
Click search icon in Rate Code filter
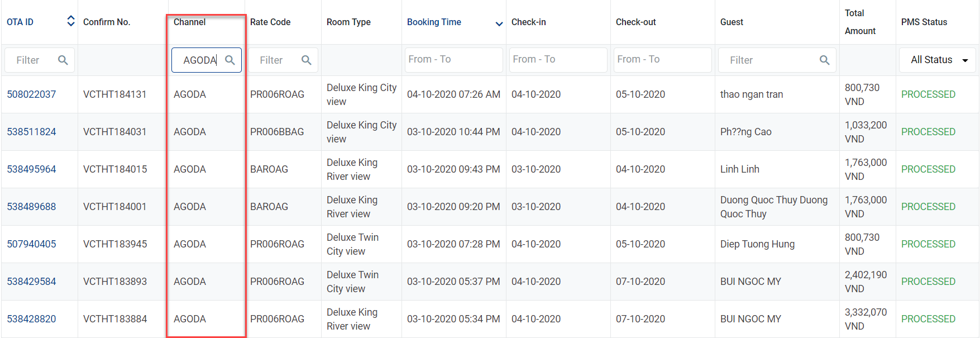coord(306,60)
